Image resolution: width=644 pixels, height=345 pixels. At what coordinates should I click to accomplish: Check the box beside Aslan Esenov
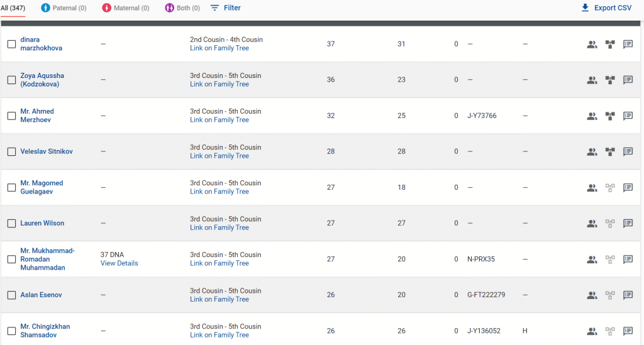coord(11,295)
